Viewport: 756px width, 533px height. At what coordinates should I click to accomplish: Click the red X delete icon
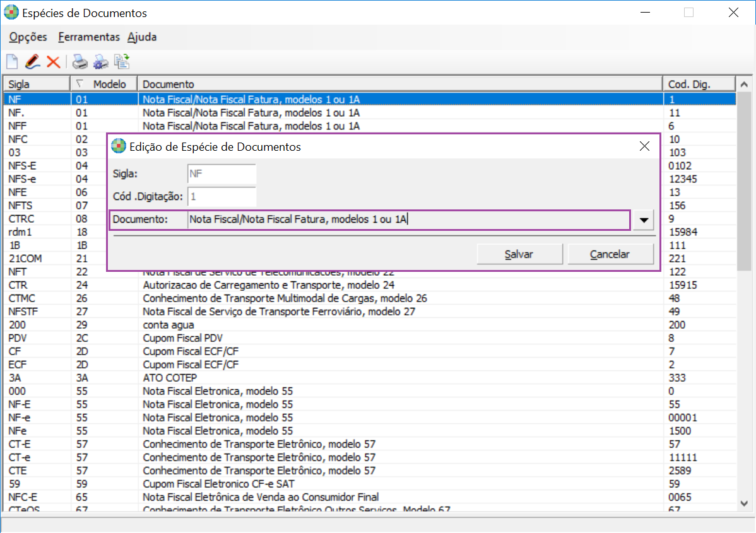53,62
